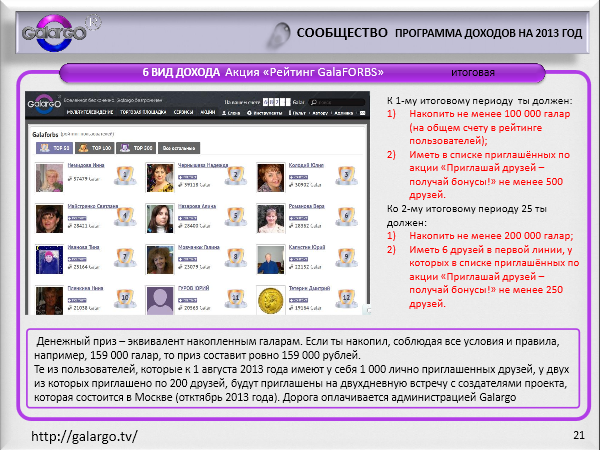This screenshot has width=600, height=450.
Task: Click the search field in site header
Action: (x=337, y=102)
